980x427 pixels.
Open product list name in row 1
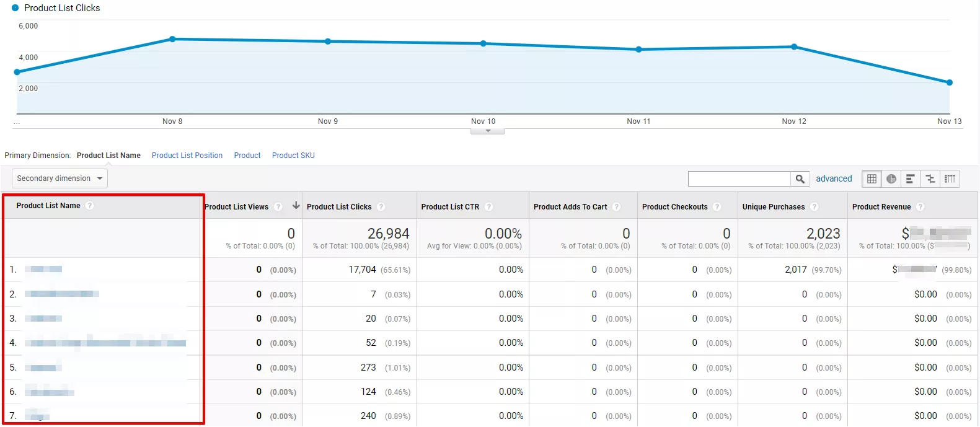pyautogui.click(x=43, y=269)
